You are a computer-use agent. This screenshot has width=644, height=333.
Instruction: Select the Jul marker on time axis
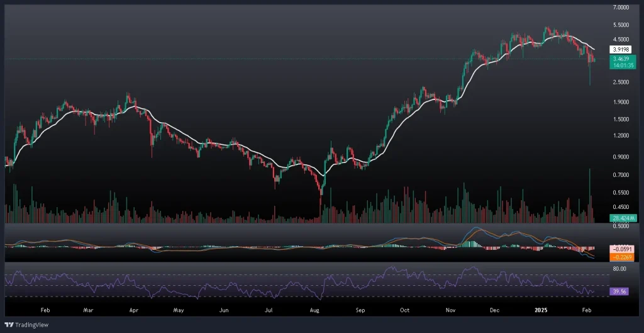269,310
